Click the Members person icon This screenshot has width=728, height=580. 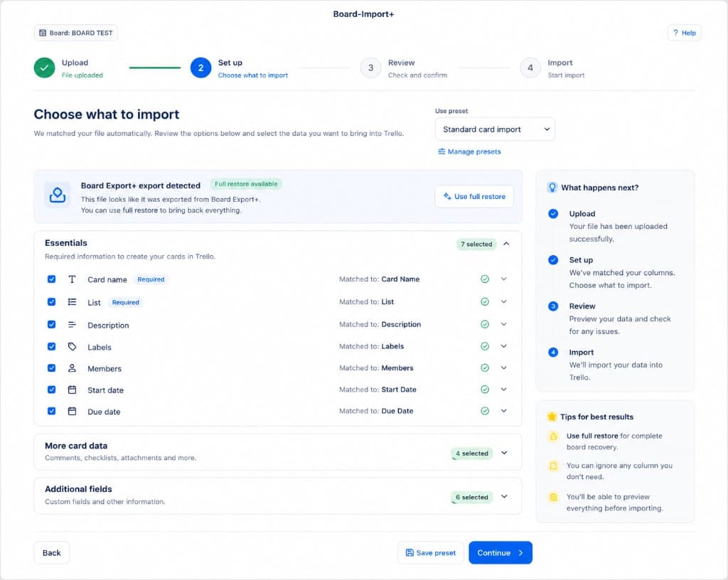click(72, 368)
